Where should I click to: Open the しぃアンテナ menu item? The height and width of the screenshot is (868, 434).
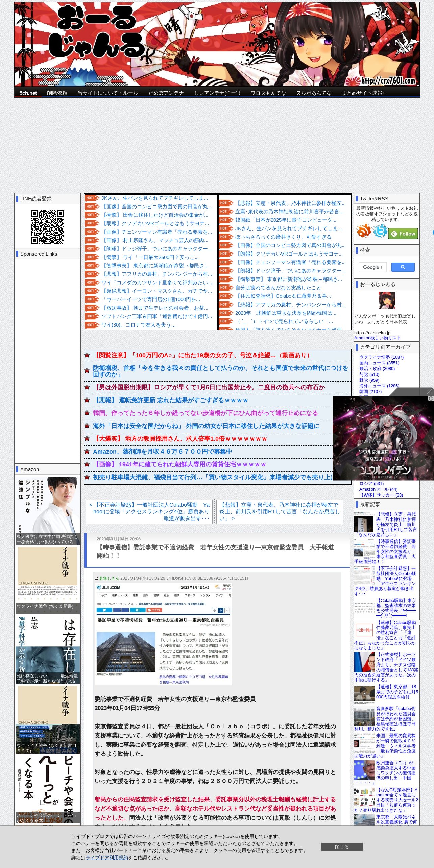pyautogui.click(x=217, y=93)
